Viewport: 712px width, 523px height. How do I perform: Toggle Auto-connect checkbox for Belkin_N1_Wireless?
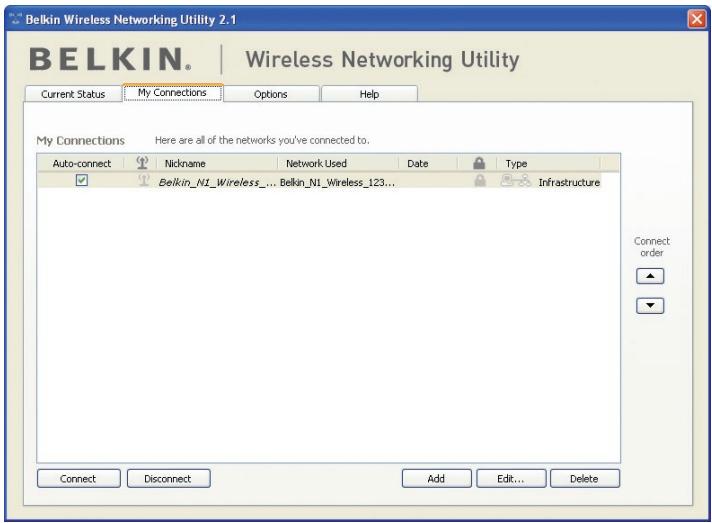tap(82, 180)
